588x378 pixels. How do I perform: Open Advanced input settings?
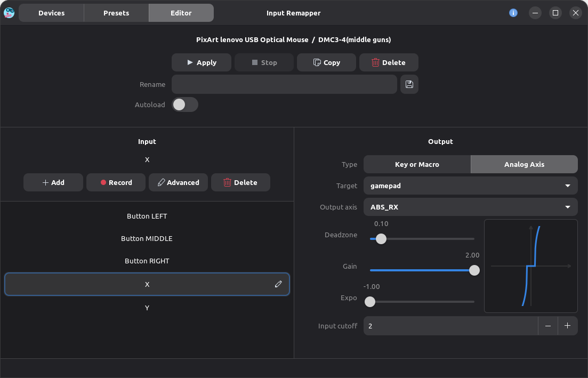coord(178,182)
